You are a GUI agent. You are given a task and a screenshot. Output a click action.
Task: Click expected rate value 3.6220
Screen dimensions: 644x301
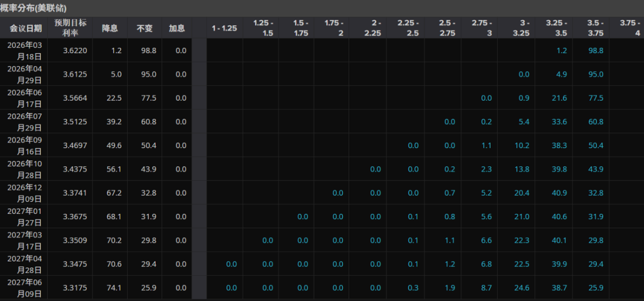tap(75, 51)
